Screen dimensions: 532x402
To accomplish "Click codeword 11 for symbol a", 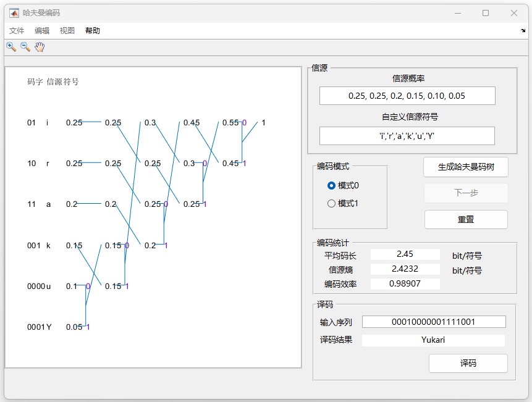I will tap(32, 204).
